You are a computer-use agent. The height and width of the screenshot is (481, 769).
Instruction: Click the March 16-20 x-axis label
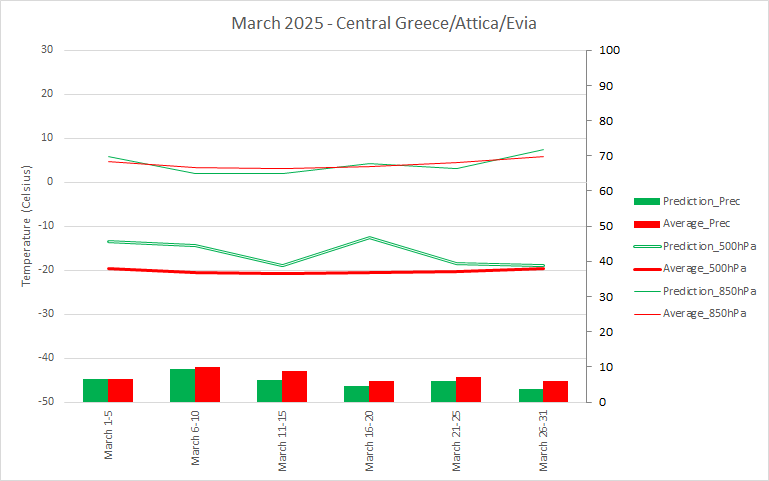point(369,441)
